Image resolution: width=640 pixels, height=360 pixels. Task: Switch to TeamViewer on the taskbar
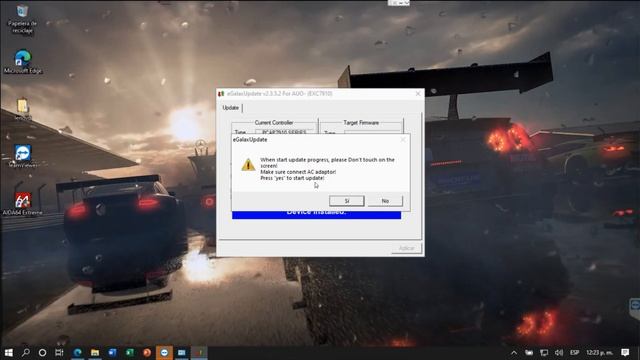pyautogui.click(x=164, y=352)
